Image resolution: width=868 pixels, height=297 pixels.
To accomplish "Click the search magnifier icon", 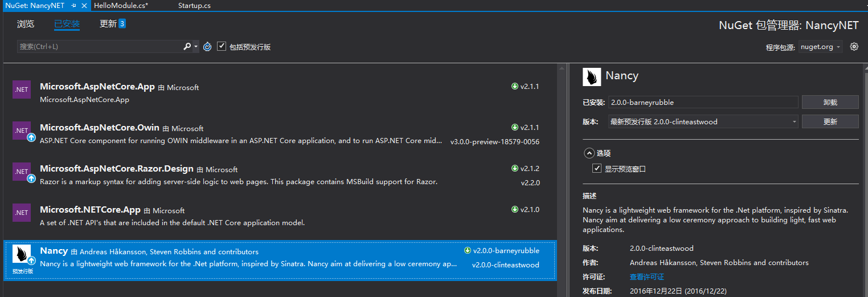I will point(187,47).
